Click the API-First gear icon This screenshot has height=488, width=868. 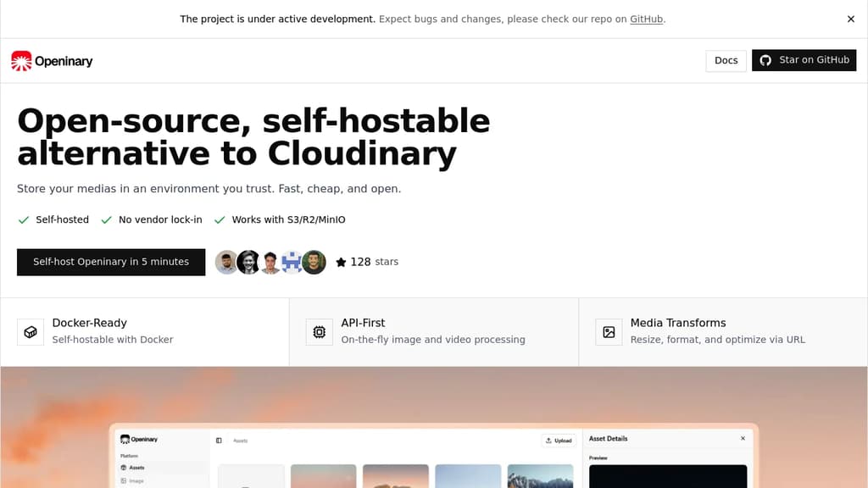tap(320, 331)
